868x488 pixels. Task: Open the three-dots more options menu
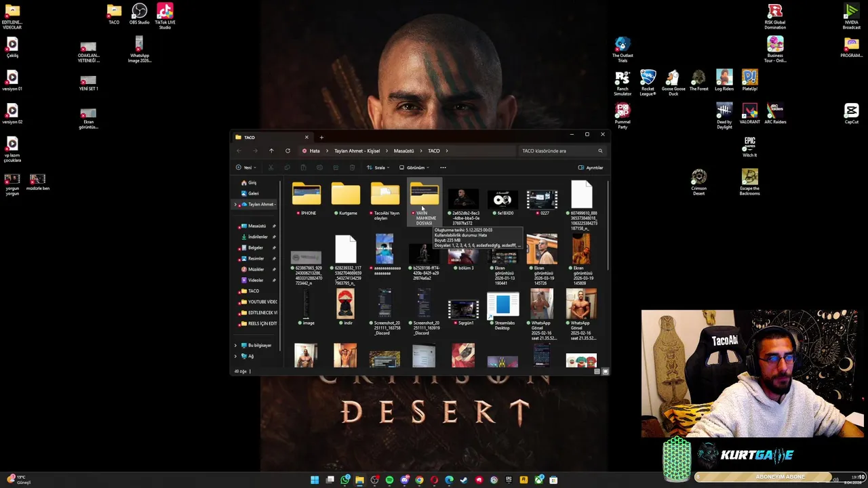pyautogui.click(x=443, y=167)
